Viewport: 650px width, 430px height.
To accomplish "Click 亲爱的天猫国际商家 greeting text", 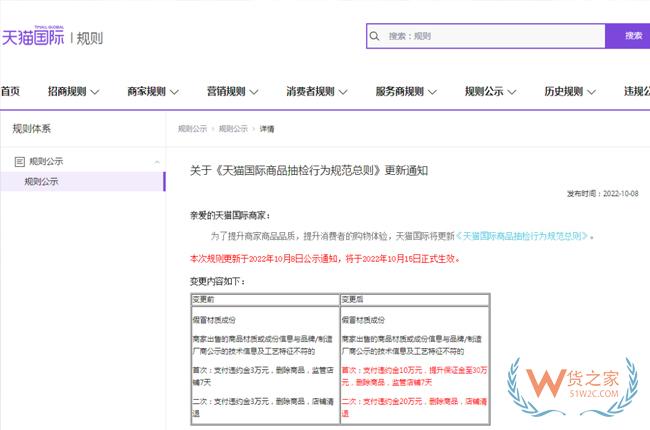I will (230, 216).
